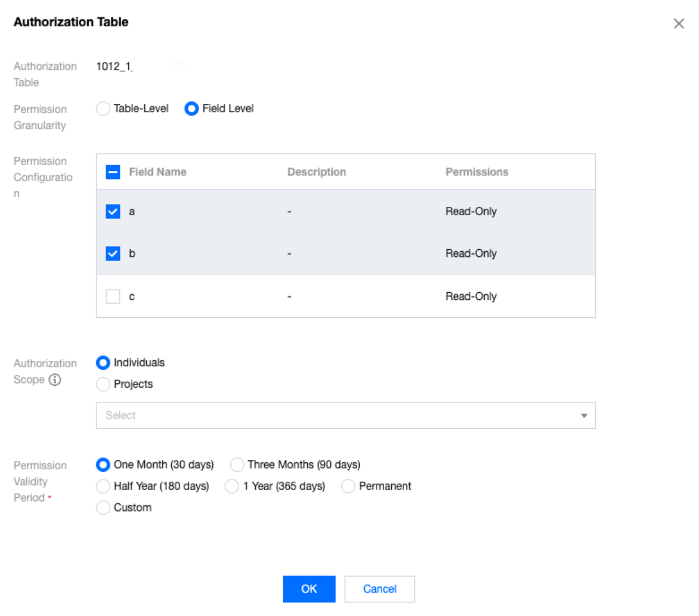This screenshot has width=699, height=616.
Task: Uncheck the checkbox for field a
Action: 113,212
